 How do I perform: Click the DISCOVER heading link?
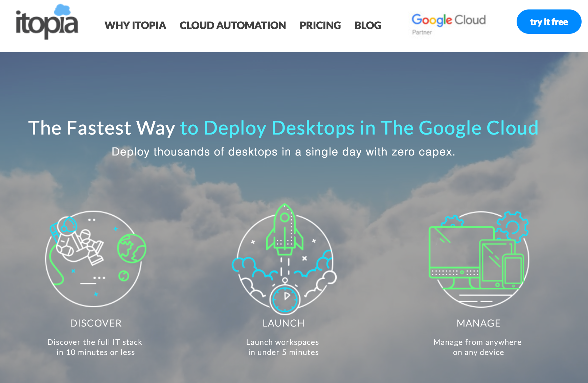[x=95, y=323]
